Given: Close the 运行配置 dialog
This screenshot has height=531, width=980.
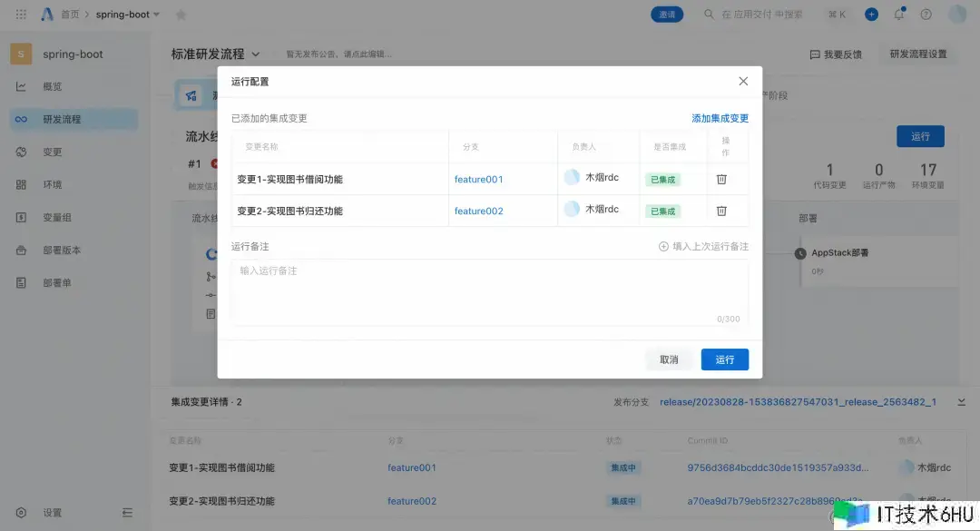Looking at the screenshot, I should click(x=743, y=82).
